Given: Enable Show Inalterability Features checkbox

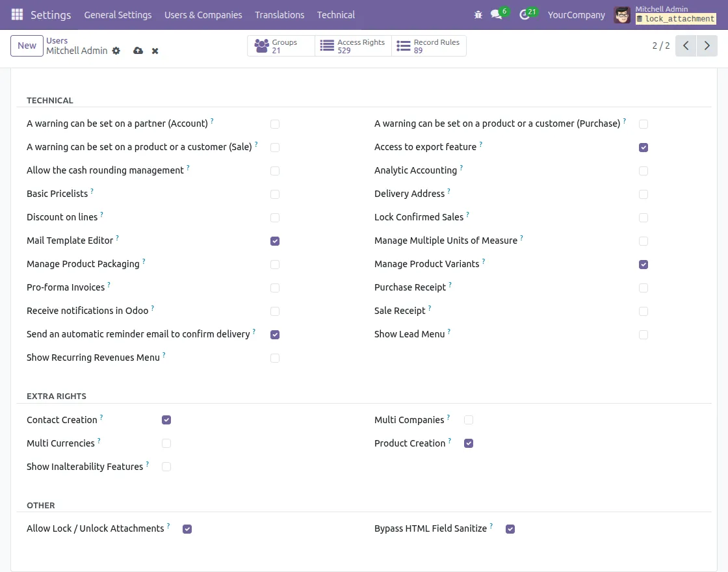Looking at the screenshot, I should 166,467.
